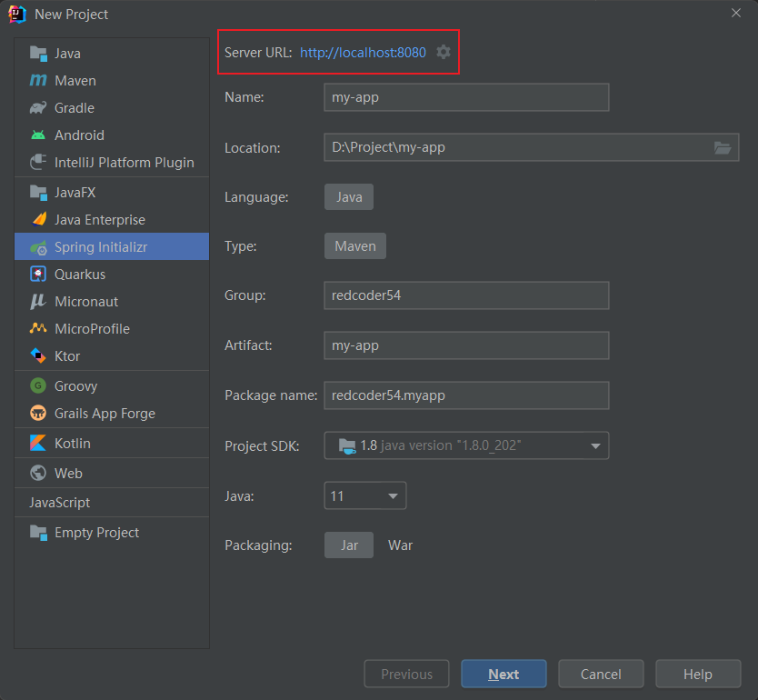The width and height of the screenshot is (758, 700).
Task: Select Kotlin in the generators list
Action: 112,443
